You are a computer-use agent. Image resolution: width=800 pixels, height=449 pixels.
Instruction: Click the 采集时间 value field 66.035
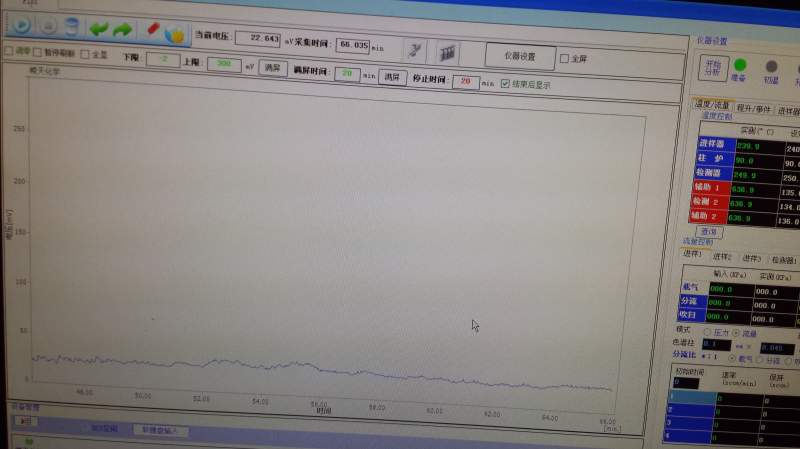tap(353, 45)
